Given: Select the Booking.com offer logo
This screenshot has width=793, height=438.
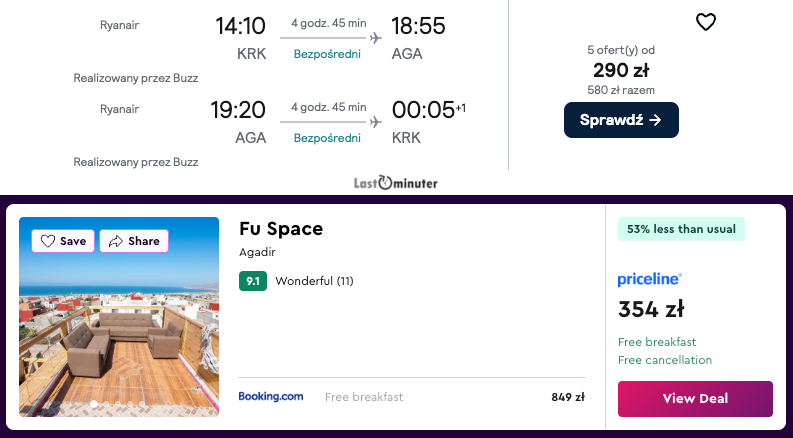Looking at the screenshot, I should pos(271,397).
